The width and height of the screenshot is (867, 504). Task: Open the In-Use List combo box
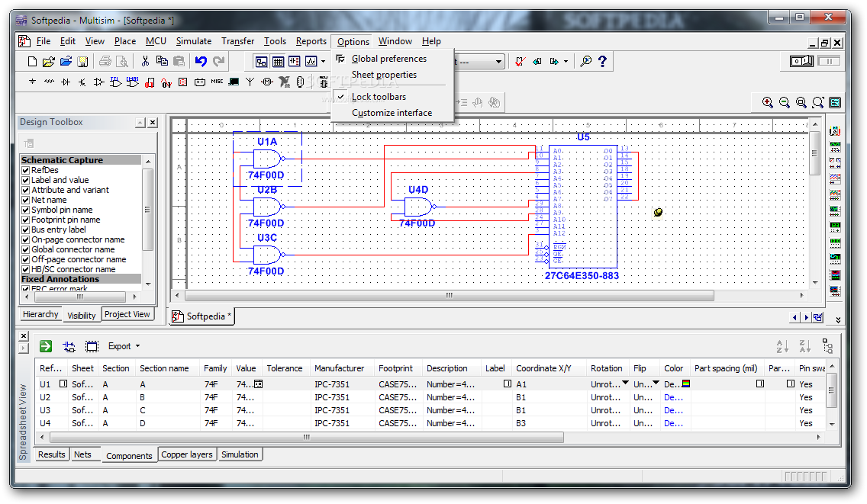[479, 61]
